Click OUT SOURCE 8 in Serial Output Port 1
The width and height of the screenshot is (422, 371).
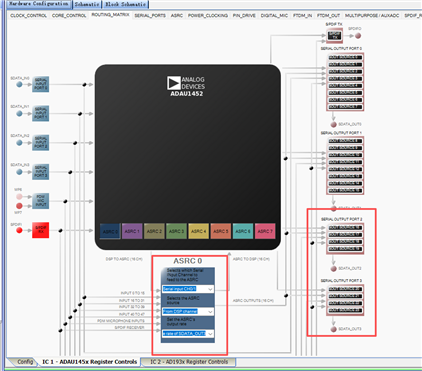[345, 141]
